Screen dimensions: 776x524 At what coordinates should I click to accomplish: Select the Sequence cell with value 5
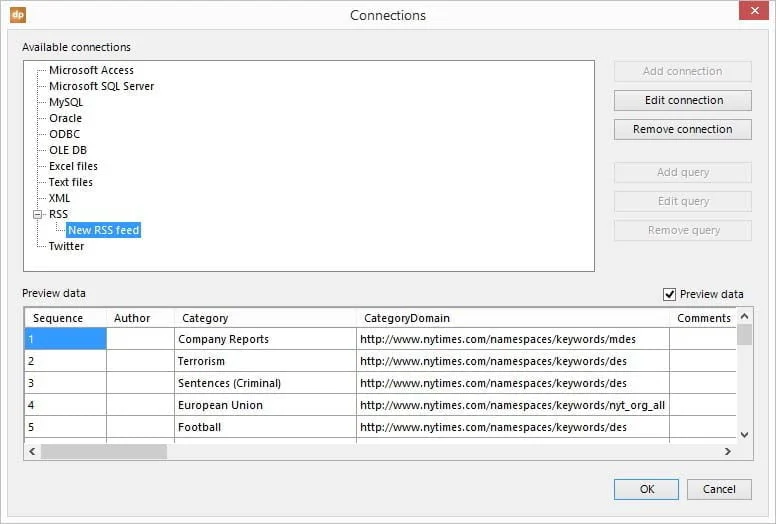click(65, 427)
